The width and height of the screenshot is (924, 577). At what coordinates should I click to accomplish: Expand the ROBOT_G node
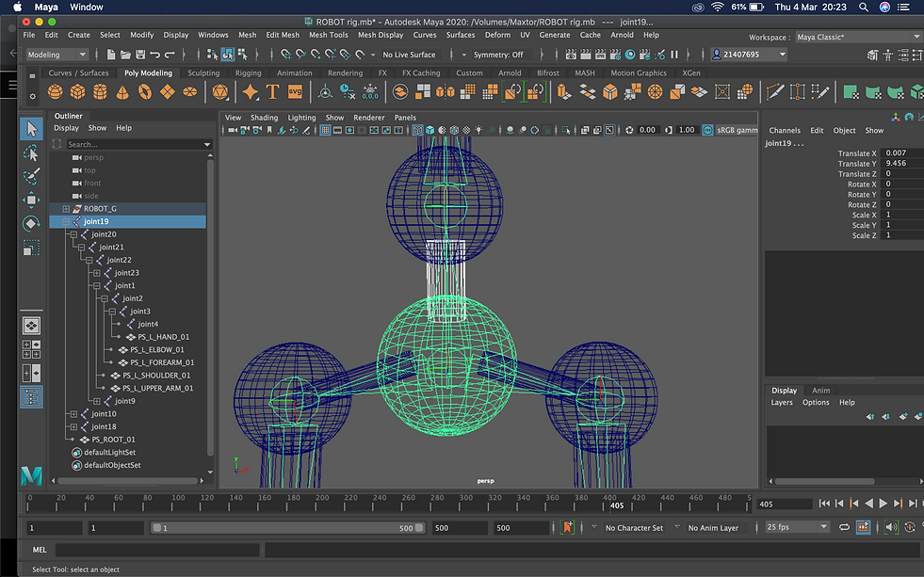click(66, 208)
